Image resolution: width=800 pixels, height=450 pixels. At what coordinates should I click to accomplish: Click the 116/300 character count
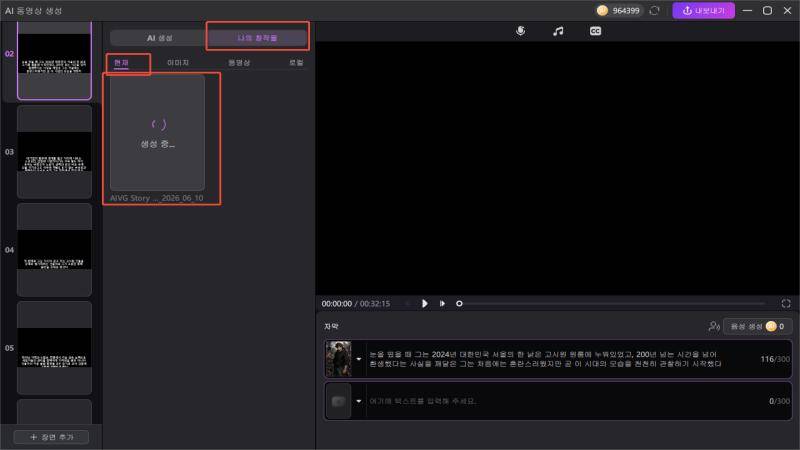pyautogui.click(x=775, y=359)
